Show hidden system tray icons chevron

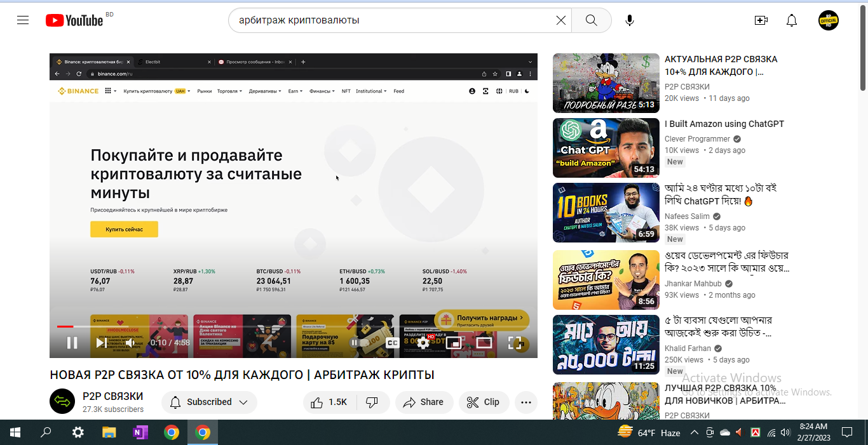(695, 432)
